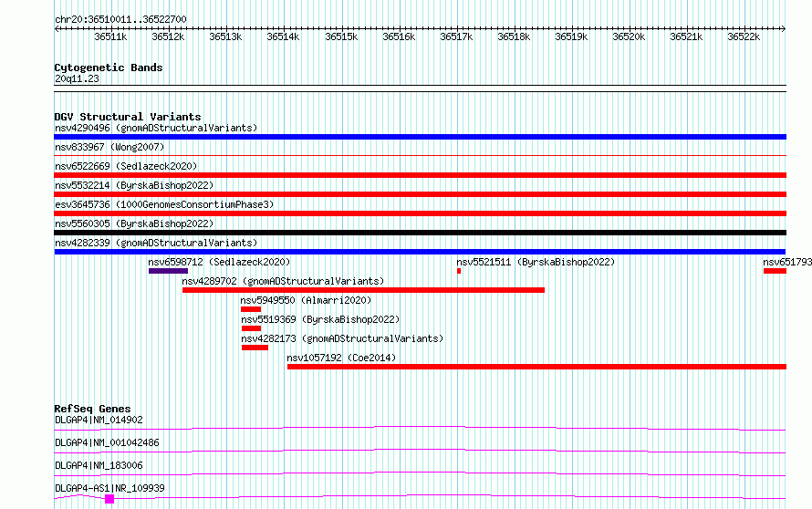This screenshot has height=509, width=812.
Task: Click the magenta DLGAP4-AS1 exon block
Action: (x=109, y=499)
